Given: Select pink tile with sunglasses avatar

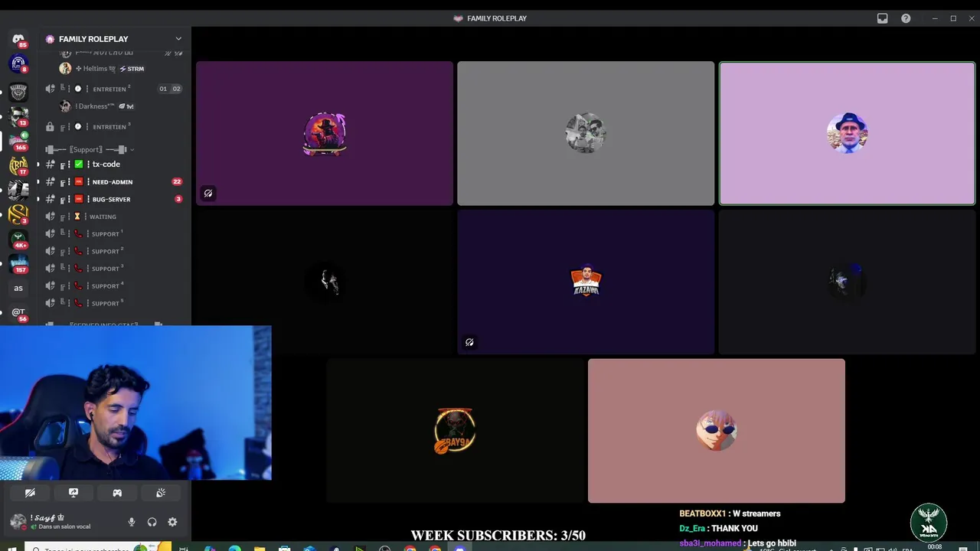Looking at the screenshot, I should tap(717, 431).
